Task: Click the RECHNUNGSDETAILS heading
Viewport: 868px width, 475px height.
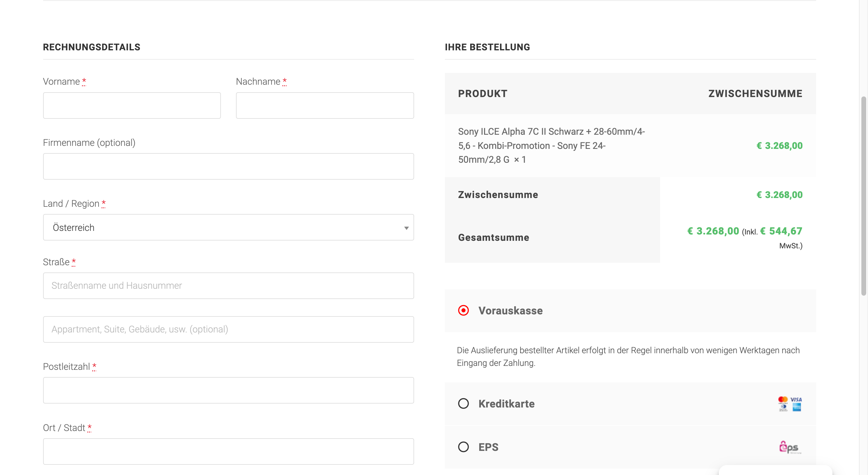Action: point(92,47)
